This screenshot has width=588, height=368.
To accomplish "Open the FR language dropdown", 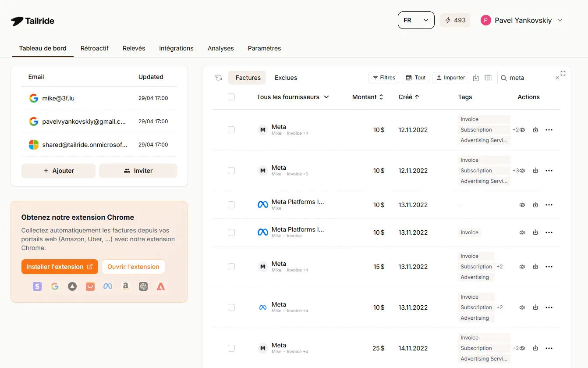I will [415, 20].
